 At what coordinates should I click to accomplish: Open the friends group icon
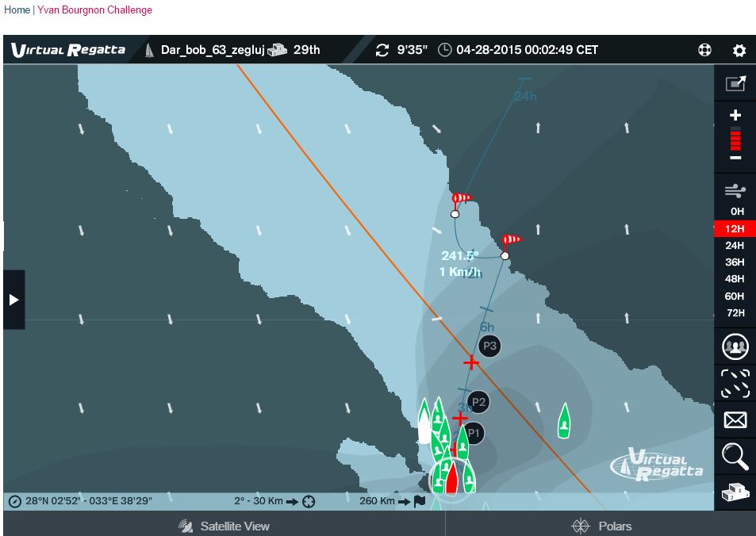735,346
